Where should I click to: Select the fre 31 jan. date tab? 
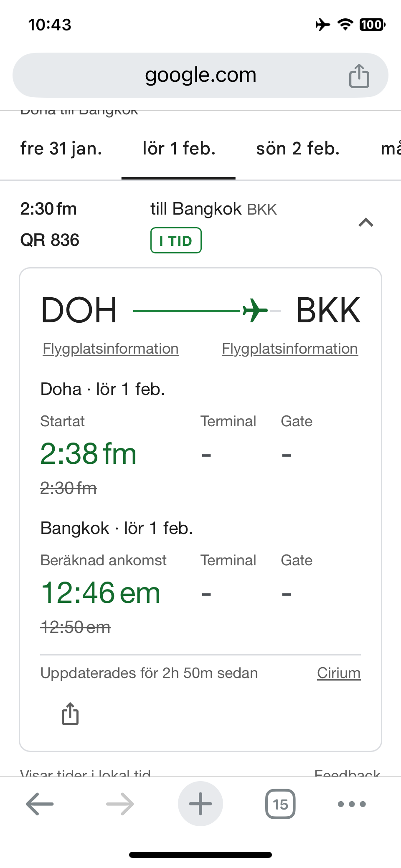pos(61,149)
